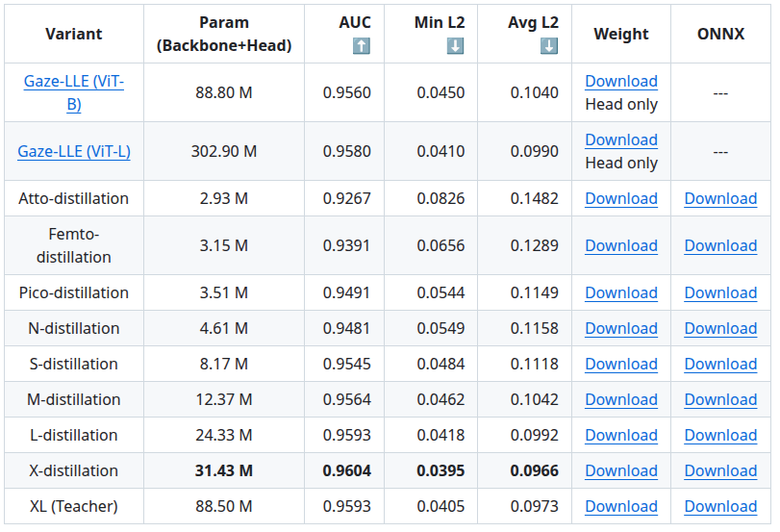This screenshot has width=780, height=532.
Task: Click the up arrow icon under AUC
Action: click(361, 46)
